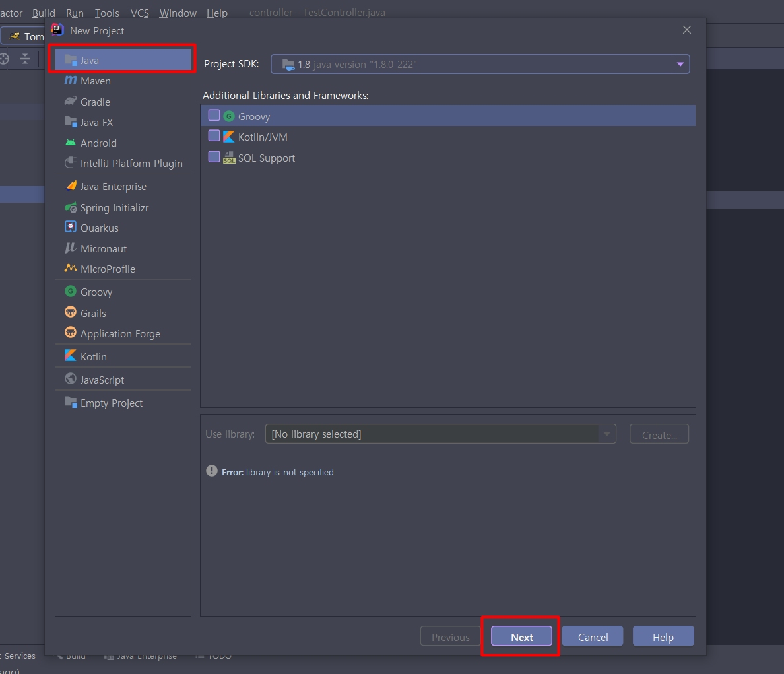The image size is (784, 674).
Task: Open the Use library combo box
Action: pos(440,434)
